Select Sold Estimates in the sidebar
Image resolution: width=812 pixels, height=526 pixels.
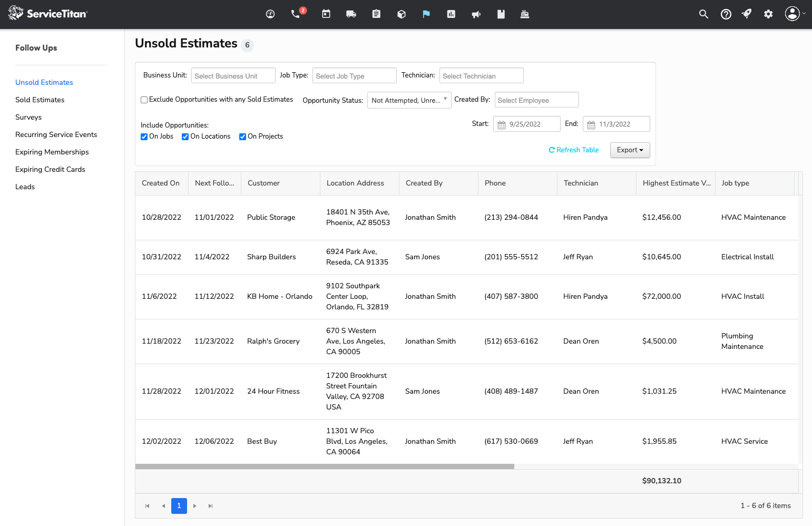click(x=40, y=100)
